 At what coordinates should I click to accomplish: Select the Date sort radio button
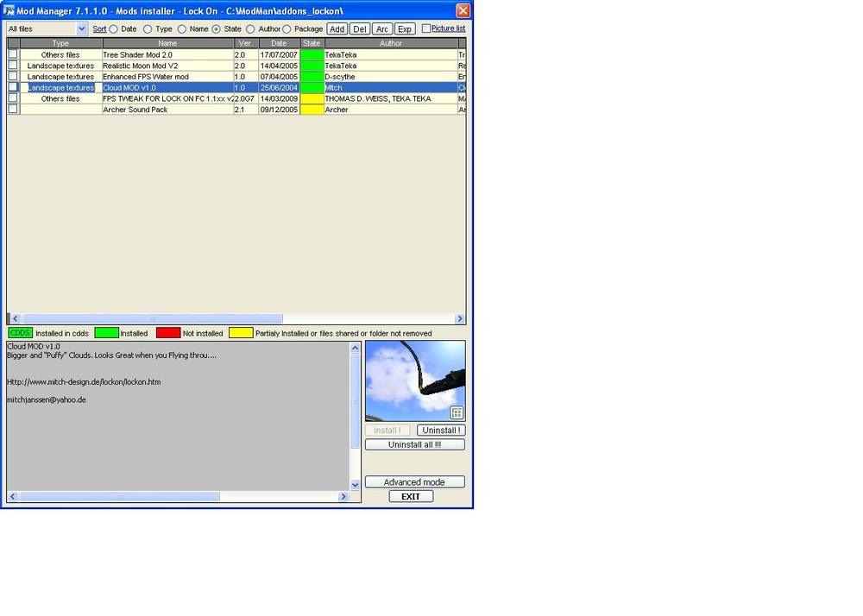point(113,29)
